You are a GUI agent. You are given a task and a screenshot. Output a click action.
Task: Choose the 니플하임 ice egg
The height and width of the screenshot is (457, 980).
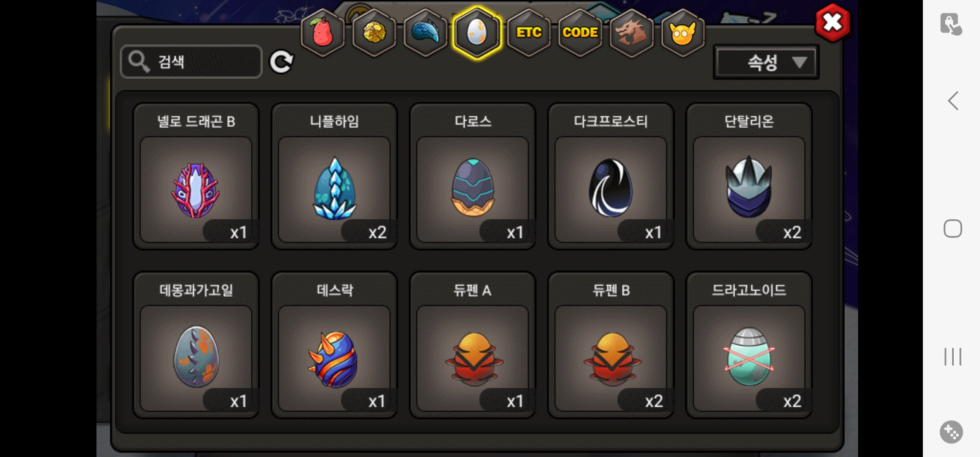pyautogui.click(x=334, y=176)
